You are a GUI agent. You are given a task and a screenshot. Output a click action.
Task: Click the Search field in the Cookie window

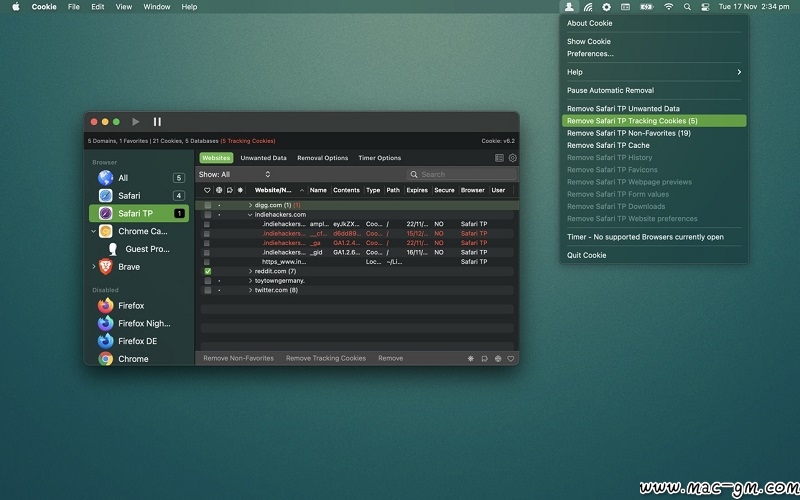point(462,174)
